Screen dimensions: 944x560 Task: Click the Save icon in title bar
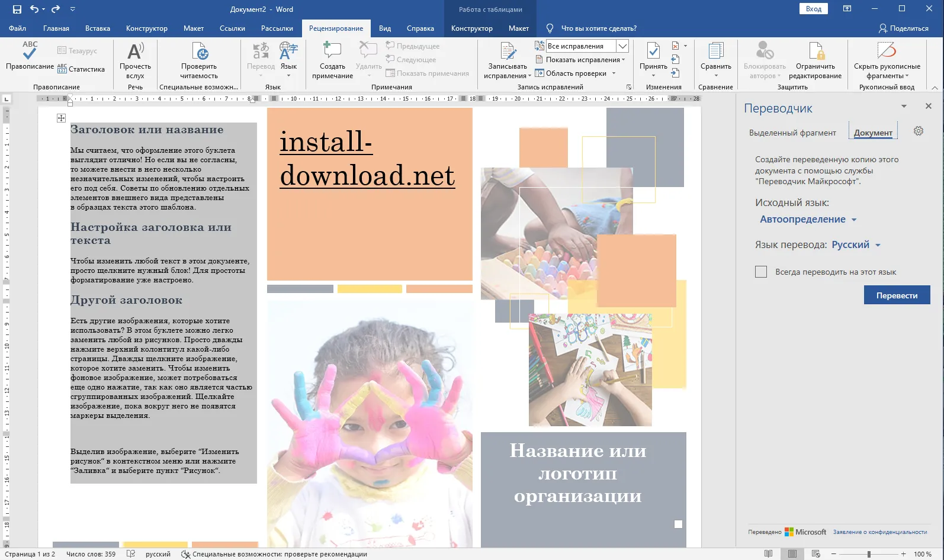tap(17, 9)
